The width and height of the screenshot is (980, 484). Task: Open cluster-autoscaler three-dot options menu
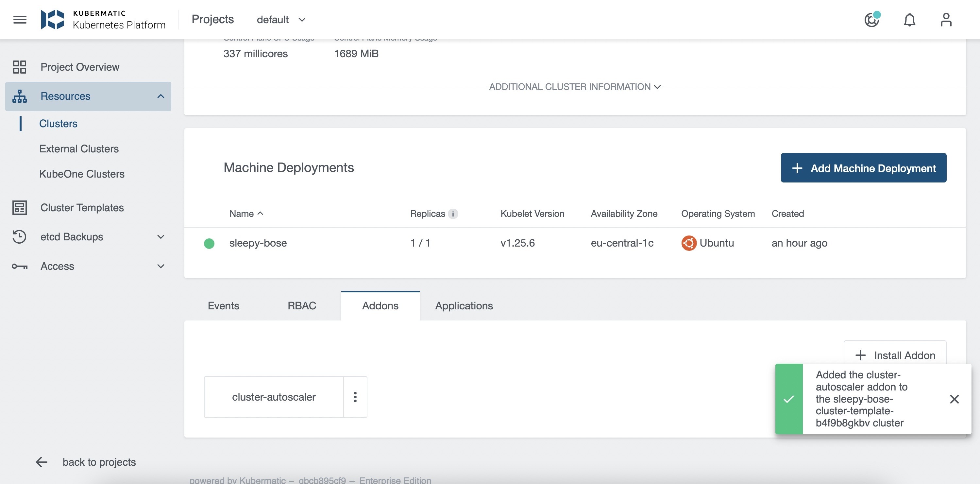(x=355, y=397)
